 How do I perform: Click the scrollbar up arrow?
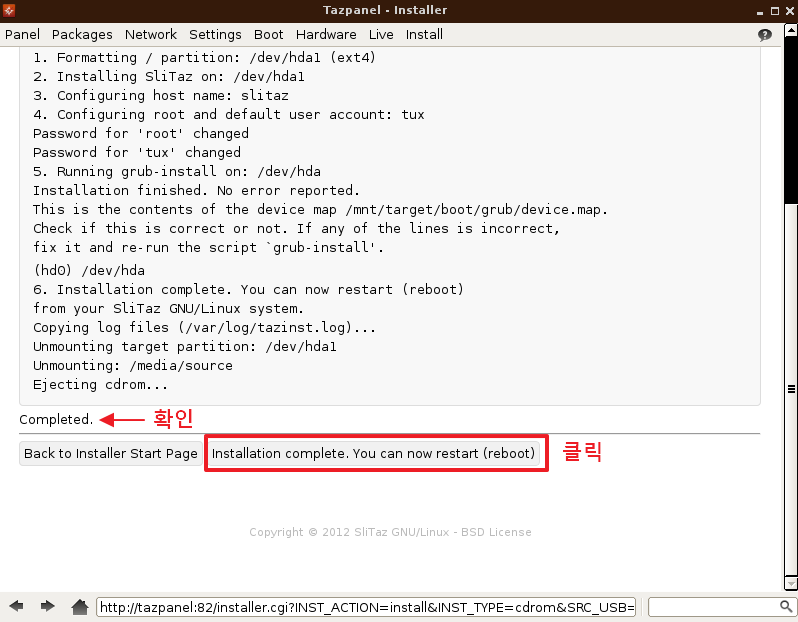click(791, 30)
